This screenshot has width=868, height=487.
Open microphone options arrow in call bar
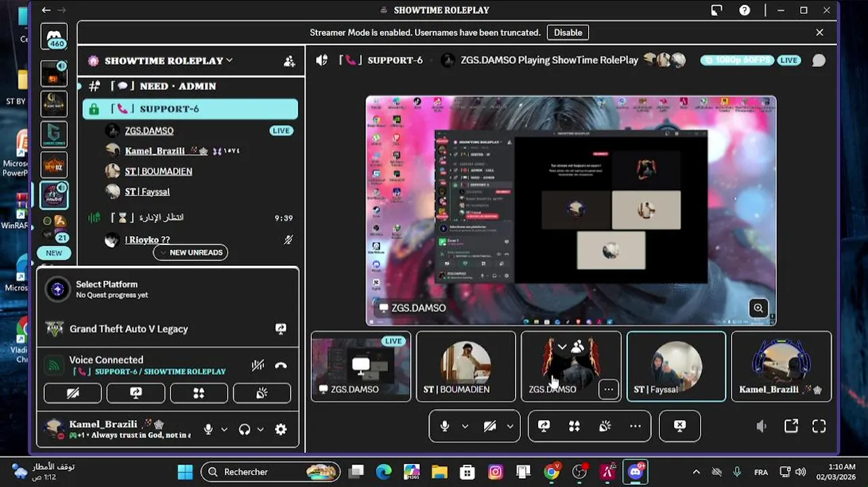[465, 426]
